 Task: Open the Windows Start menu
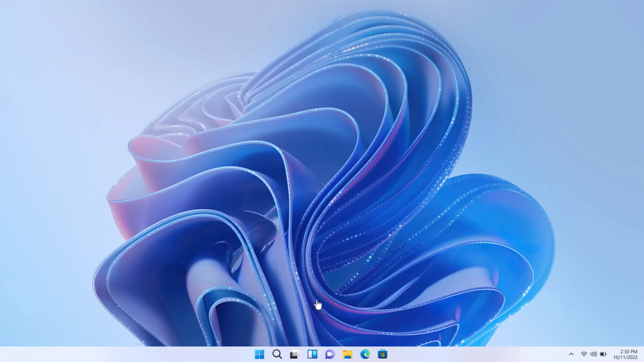[x=260, y=354]
